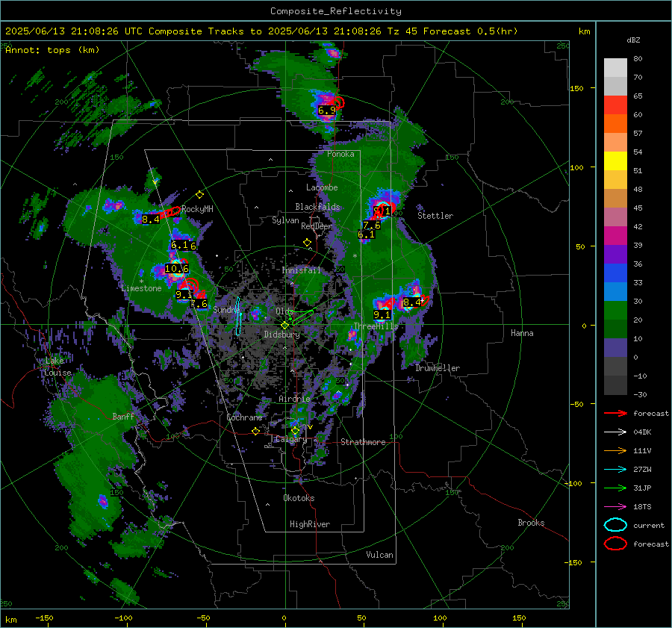
Task: Click the Stettler city label
Action: coord(435,216)
